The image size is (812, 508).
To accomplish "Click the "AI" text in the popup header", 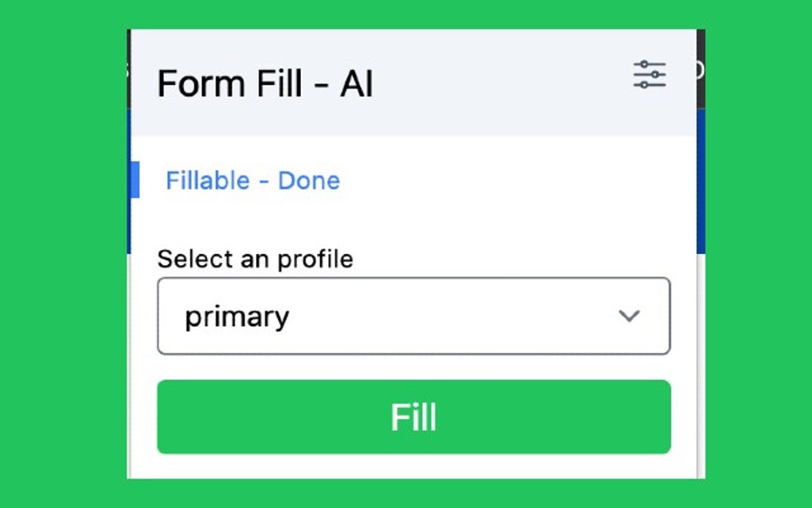I will 357,84.
